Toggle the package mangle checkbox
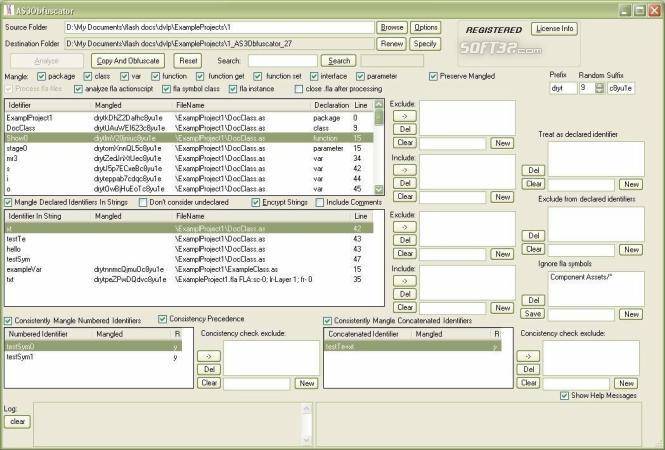This screenshot has height=450, width=665. pyautogui.click(x=41, y=76)
